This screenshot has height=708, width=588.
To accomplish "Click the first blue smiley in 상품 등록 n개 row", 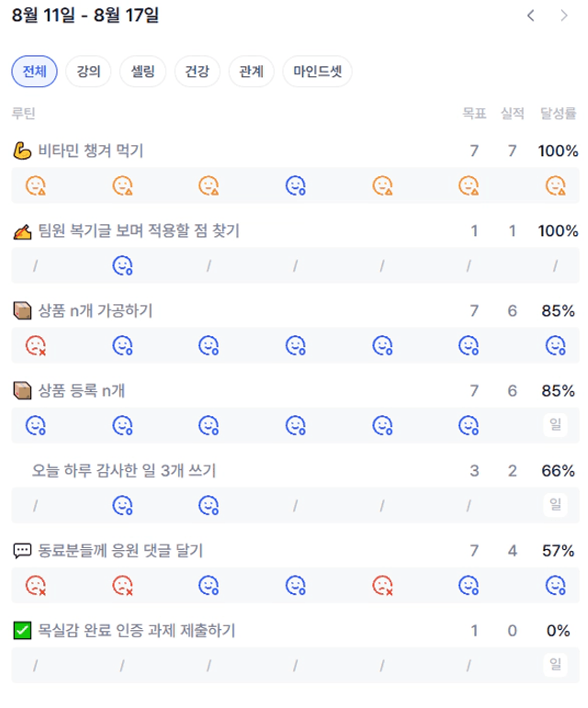I will (x=36, y=425).
